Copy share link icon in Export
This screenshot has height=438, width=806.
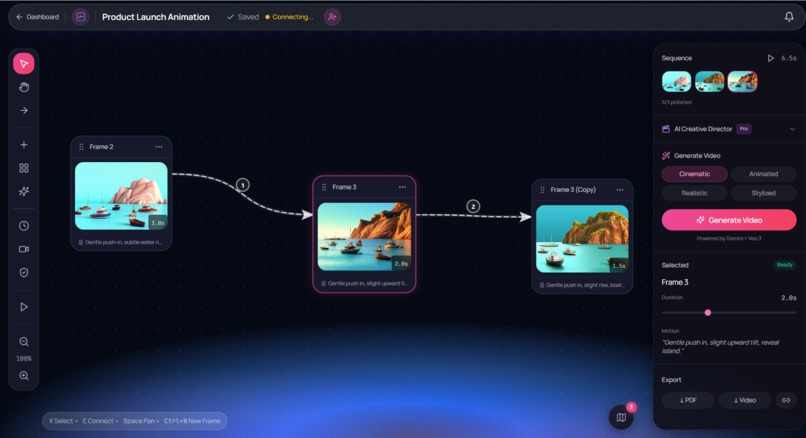(786, 400)
